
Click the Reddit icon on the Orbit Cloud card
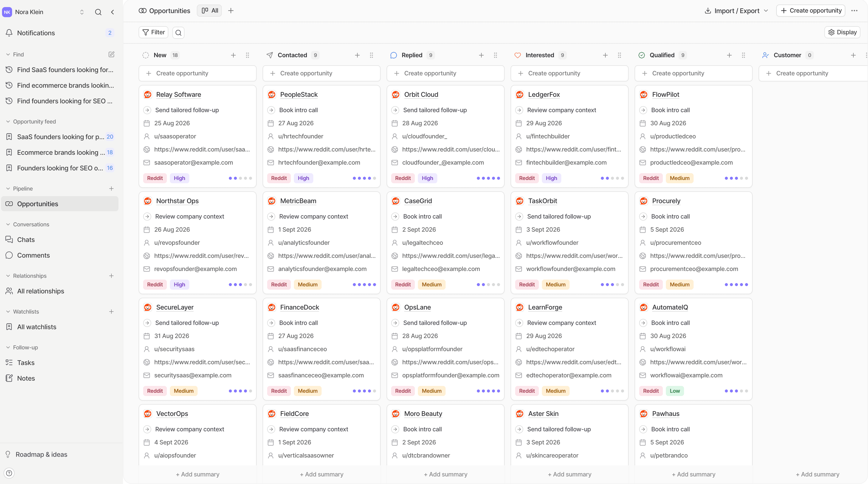[396, 95]
